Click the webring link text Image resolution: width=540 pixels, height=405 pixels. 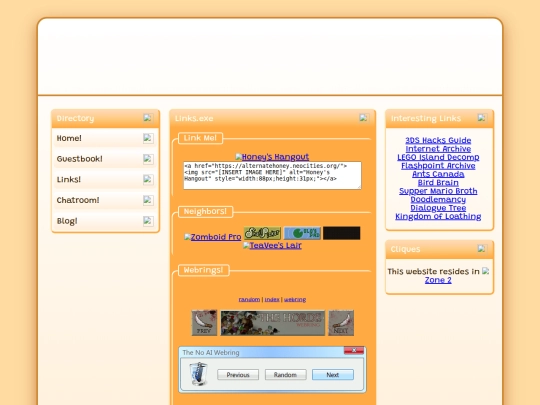[295, 299]
